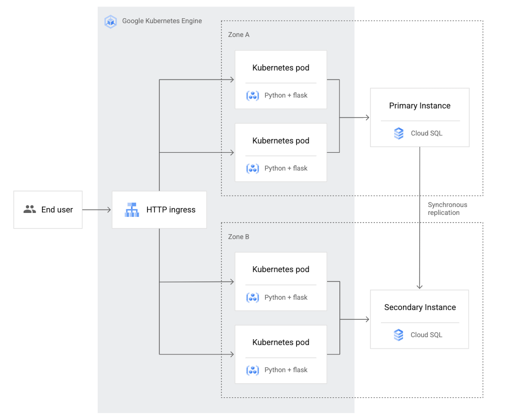Click the container icon in Zone B top pod
Image resolution: width=519 pixels, height=420 pixels.
(x=253, y=298)
